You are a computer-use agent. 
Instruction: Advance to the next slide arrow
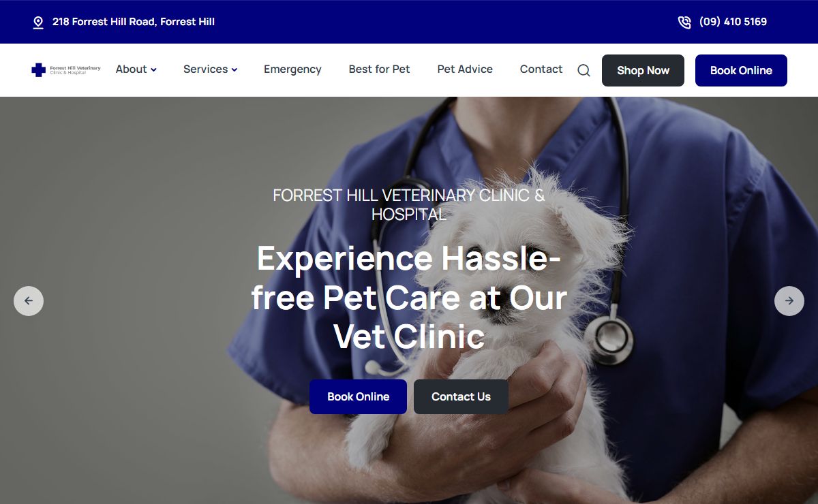pos(789,301)
